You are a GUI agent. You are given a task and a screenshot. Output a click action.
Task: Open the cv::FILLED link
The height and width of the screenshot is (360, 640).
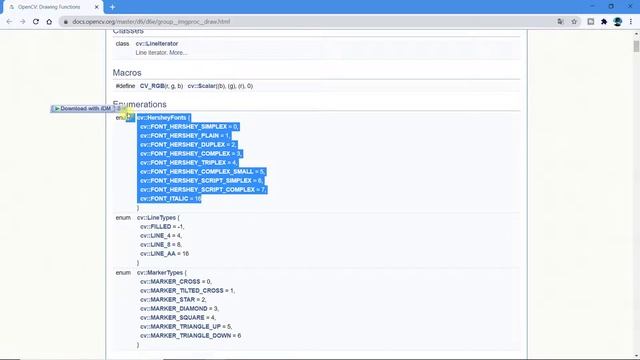coord(156,227)
